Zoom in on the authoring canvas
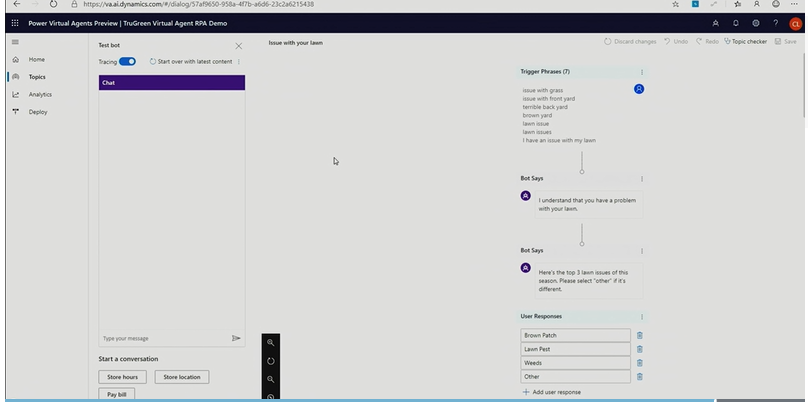 pyautogui.click(x=270, y=343)
